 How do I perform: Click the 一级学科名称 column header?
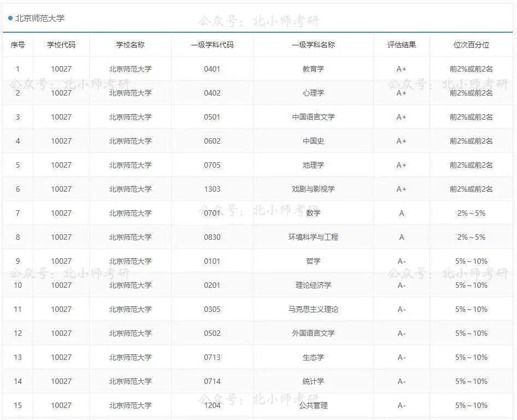313,45
